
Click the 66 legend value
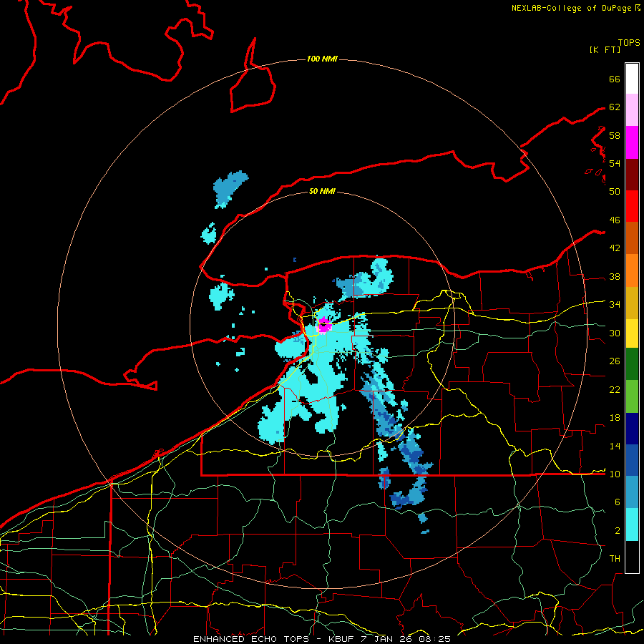615,79
